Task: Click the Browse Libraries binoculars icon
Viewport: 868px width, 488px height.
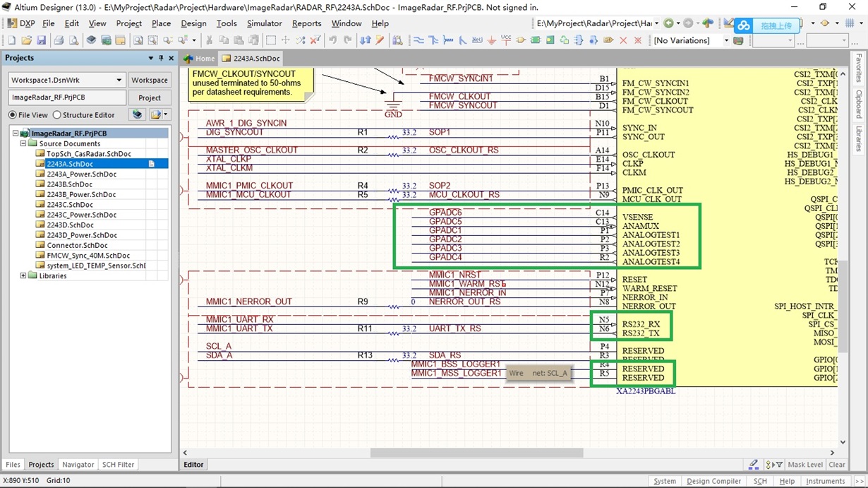Action: click(397, 40)
